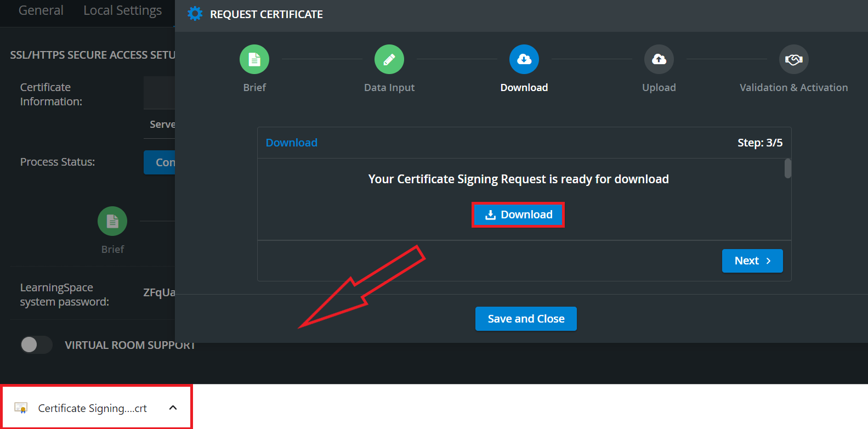868x429 pixels.
Task: Click the Download step cloud icon
Action: (524, 59)
